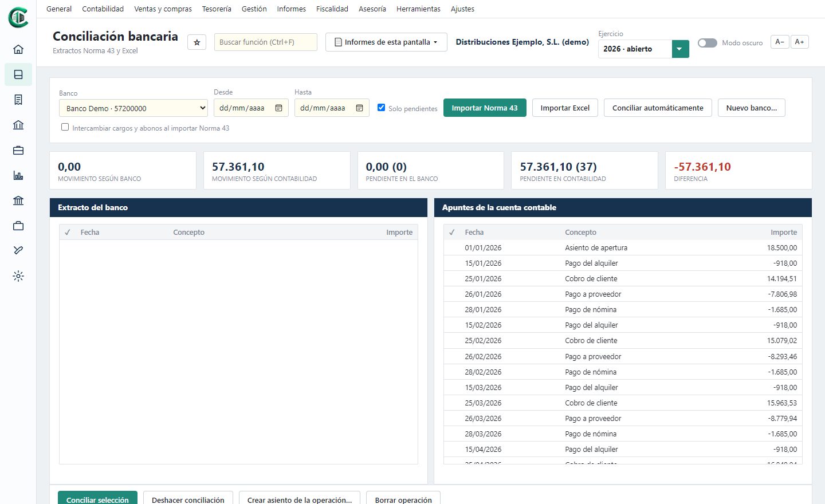
Task: Open the Ejercicio dropdown green arrow
Action: point(679,49)
